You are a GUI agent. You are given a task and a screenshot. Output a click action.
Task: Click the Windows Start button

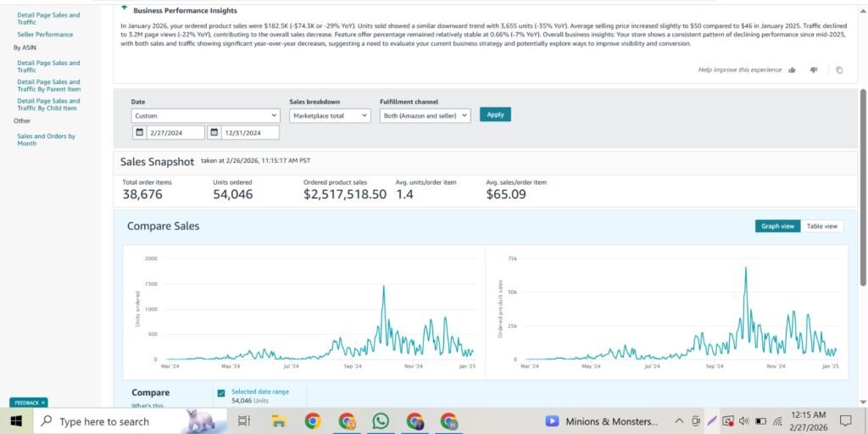16,421
